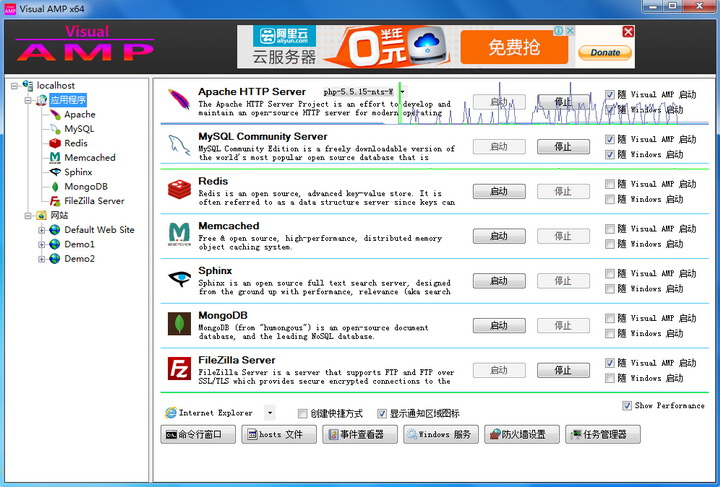Click the yellow Donate button
Screen dimensions: 720x487
[605, 52]
